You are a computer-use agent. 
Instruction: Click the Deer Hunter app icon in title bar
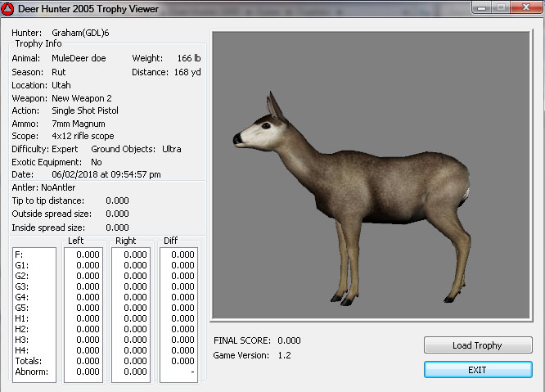(x=10, y=9)
